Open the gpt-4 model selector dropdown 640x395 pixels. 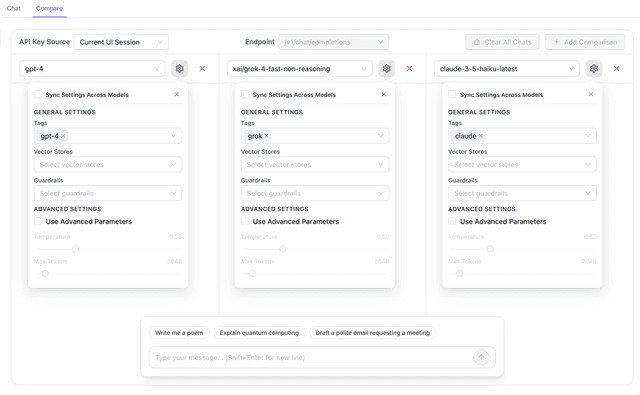92,69
